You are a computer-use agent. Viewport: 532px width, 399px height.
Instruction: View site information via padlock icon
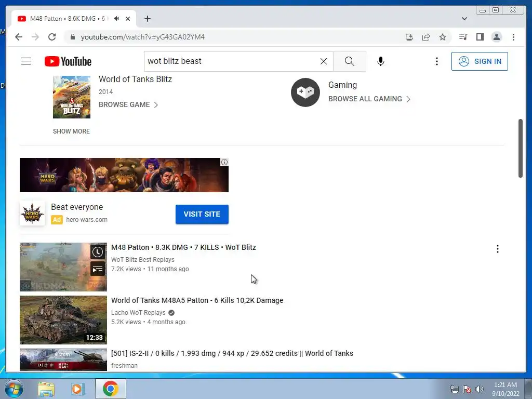pyautogui.click(x=72, y=37)
